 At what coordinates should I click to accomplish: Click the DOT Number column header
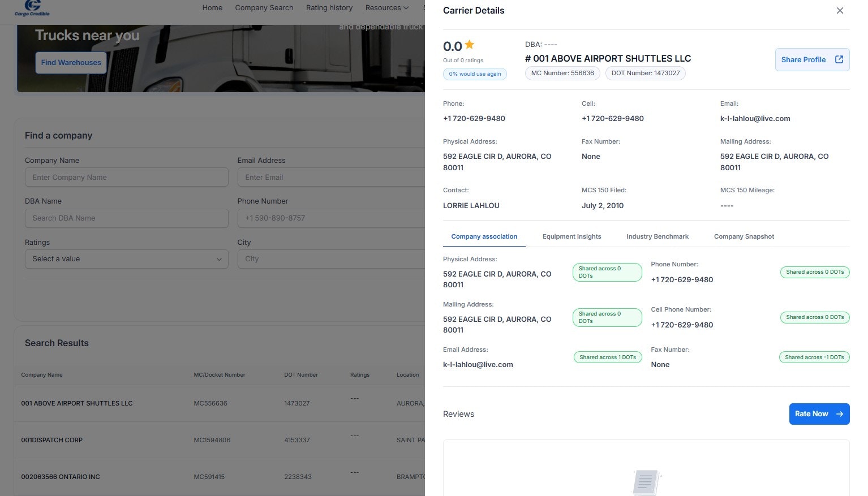tap(301, 375)
